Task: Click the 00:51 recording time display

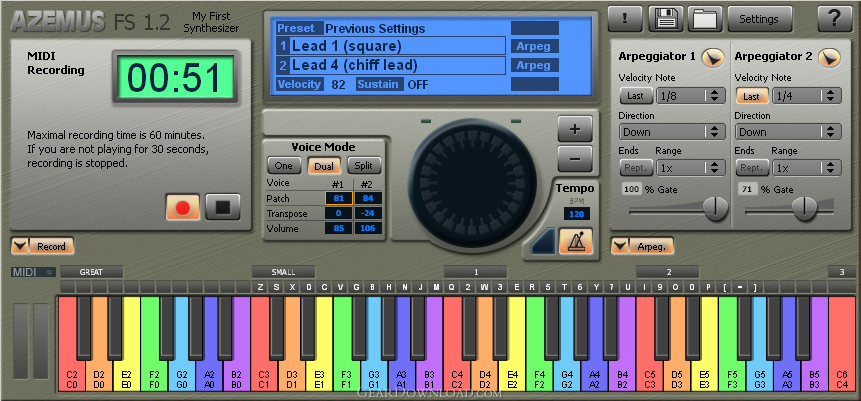Action: 175,77
